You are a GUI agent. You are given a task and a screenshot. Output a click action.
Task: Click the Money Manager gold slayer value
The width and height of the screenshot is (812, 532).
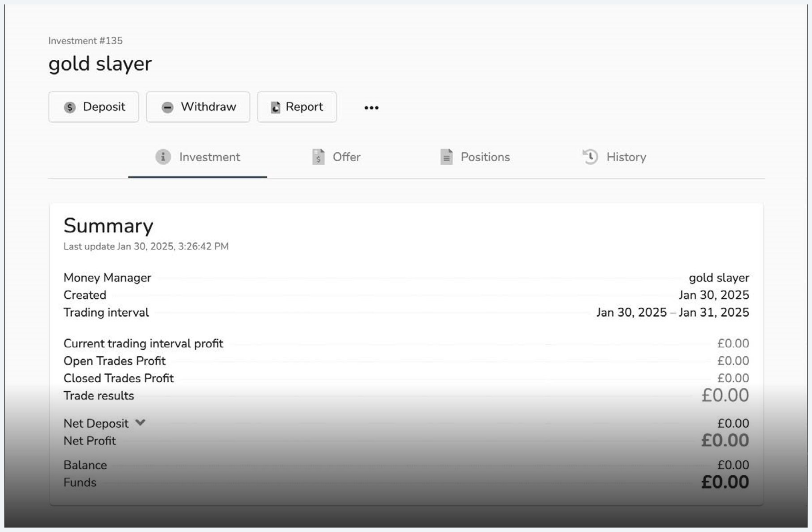(719, 278)
